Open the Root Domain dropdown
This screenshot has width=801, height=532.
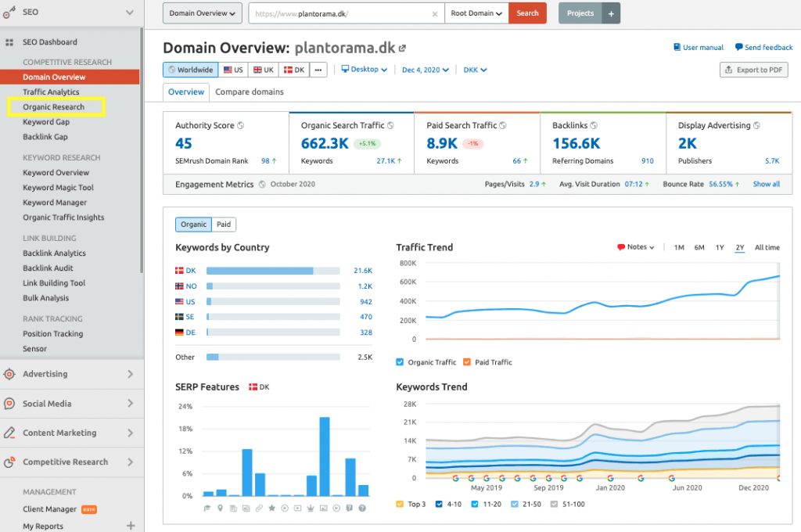476,13
